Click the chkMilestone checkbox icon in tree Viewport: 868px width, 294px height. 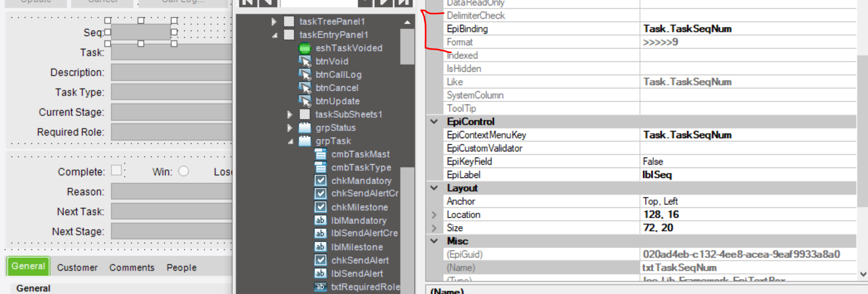tap(321, 207)
